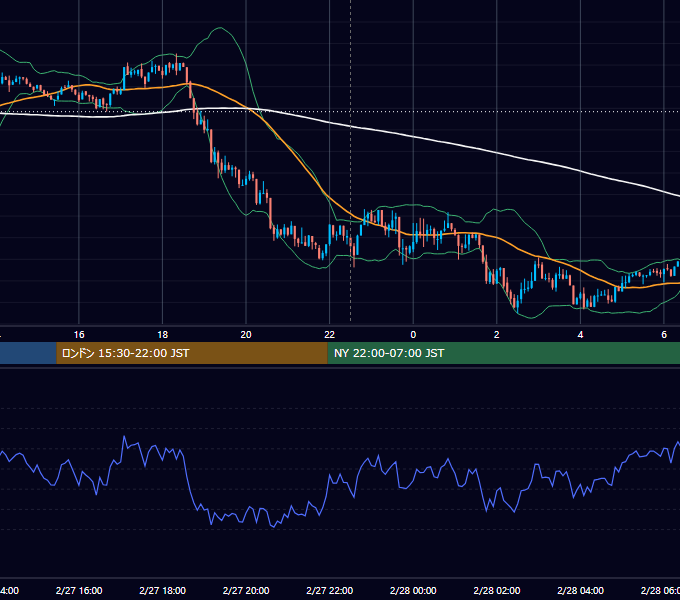Click the 2/27 18:00 time label

(163, 590)
